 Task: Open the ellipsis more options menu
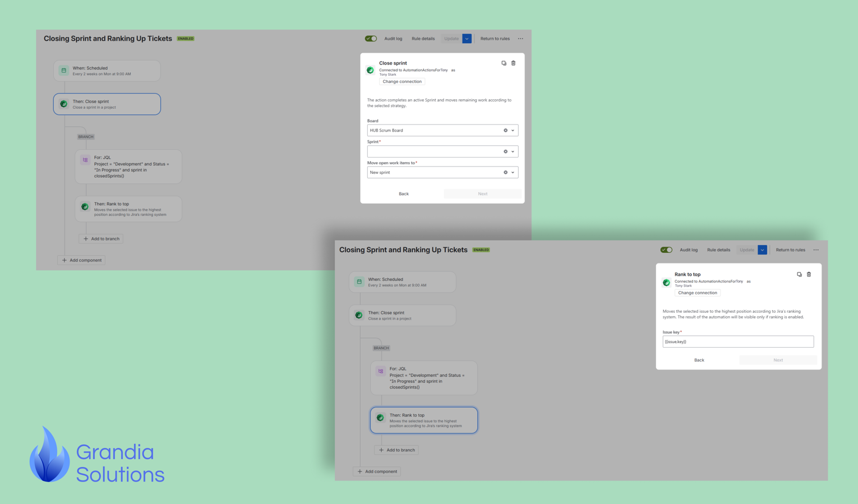pyautogui.click(x=520, y=39)
